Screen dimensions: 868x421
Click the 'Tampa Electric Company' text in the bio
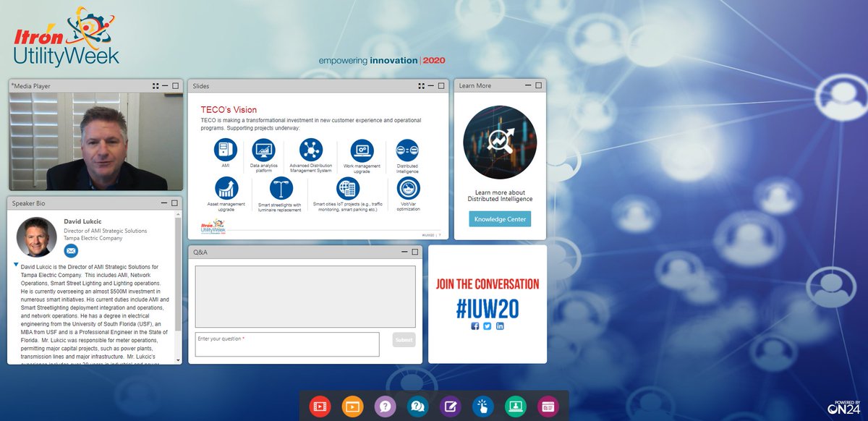click(93, 238)
